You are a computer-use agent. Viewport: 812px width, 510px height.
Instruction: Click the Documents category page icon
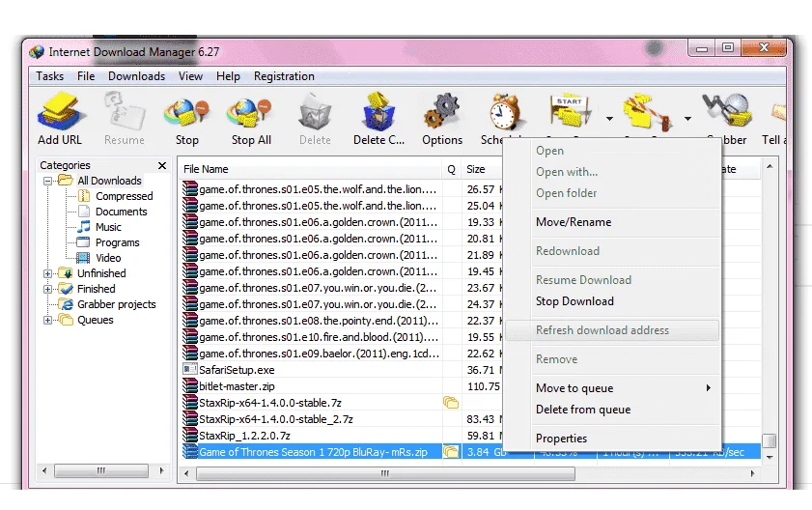click(x=84, y=212)
